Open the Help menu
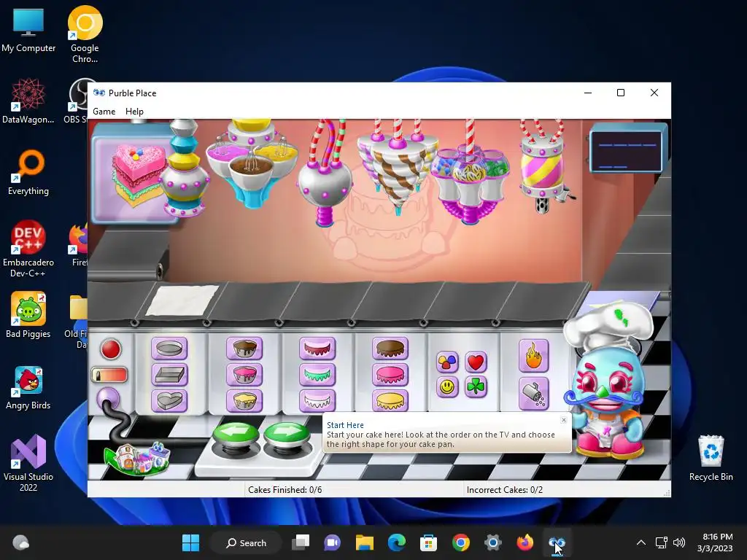This screenshot has height=560, width=747. [x=134, y=112]
